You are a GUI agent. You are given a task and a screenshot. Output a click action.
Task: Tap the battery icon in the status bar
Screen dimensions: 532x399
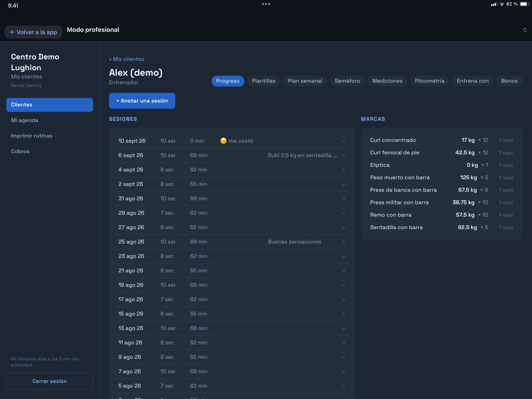[524, 4]
